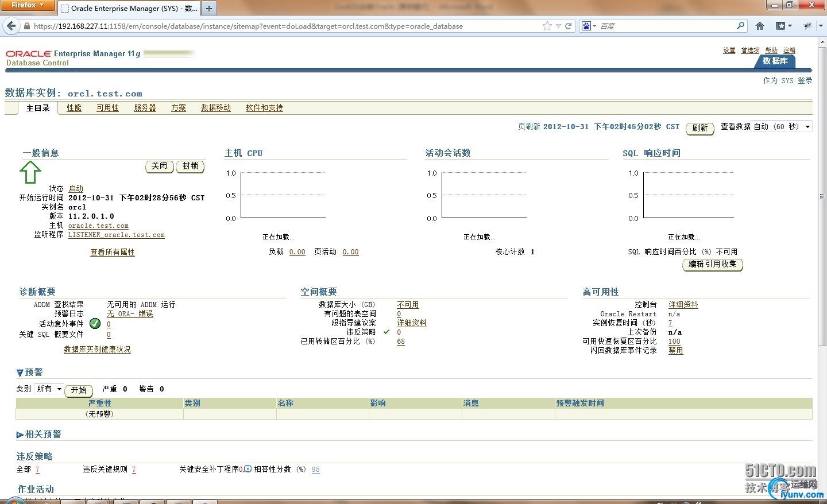The width and height of the screenshot is (827, 504).
Task: Open the 数据库实例健康状况 link
Action: pyautogui.click(x=98, y=350)
